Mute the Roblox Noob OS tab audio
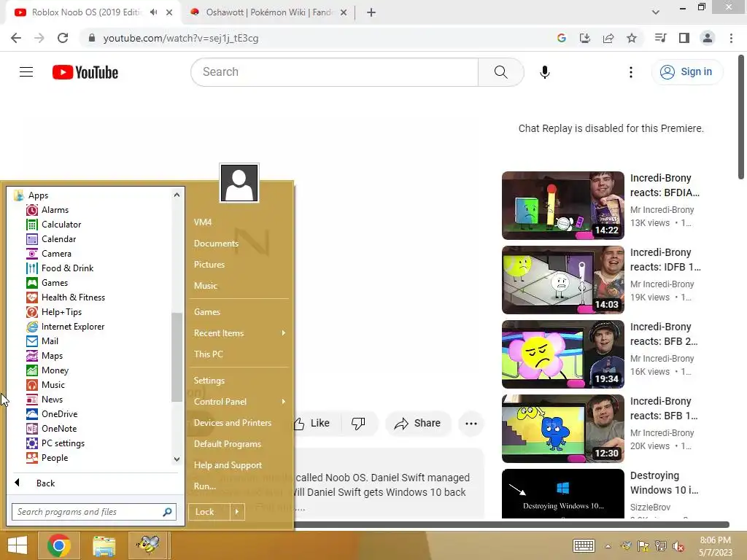Image resolution: width=747 pixels, height=560 pixels. tap(153, 12)
